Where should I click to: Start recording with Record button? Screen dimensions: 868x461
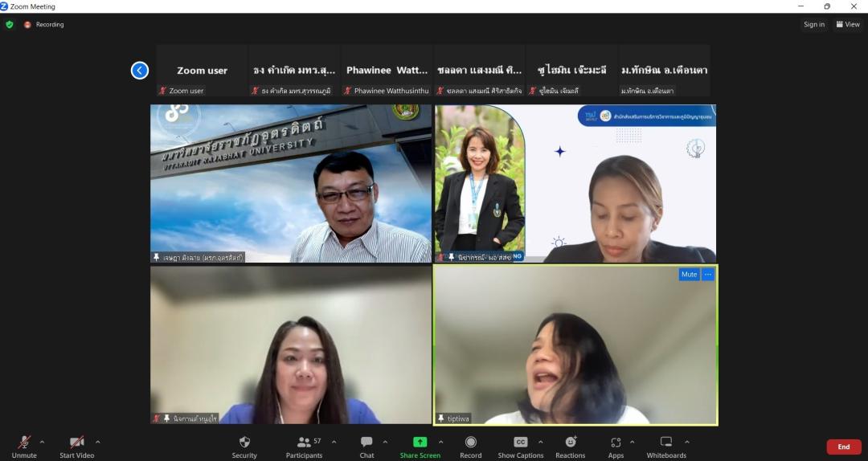(x=470, y=447)
